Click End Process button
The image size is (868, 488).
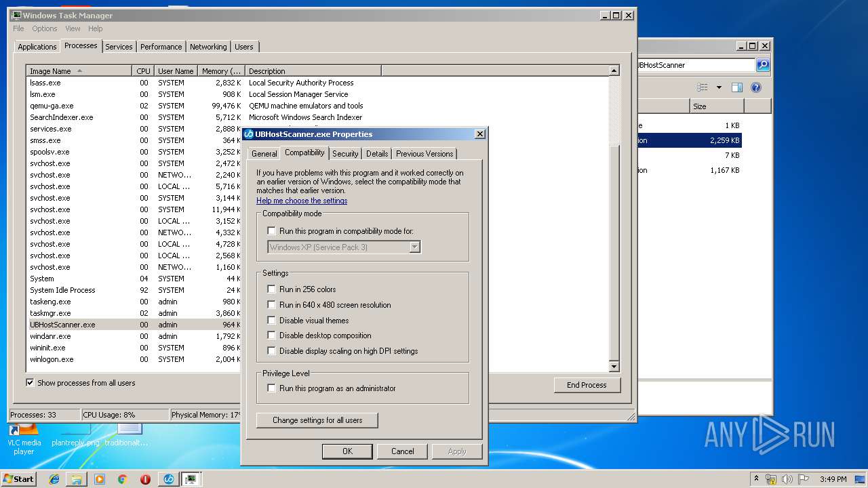587,385
